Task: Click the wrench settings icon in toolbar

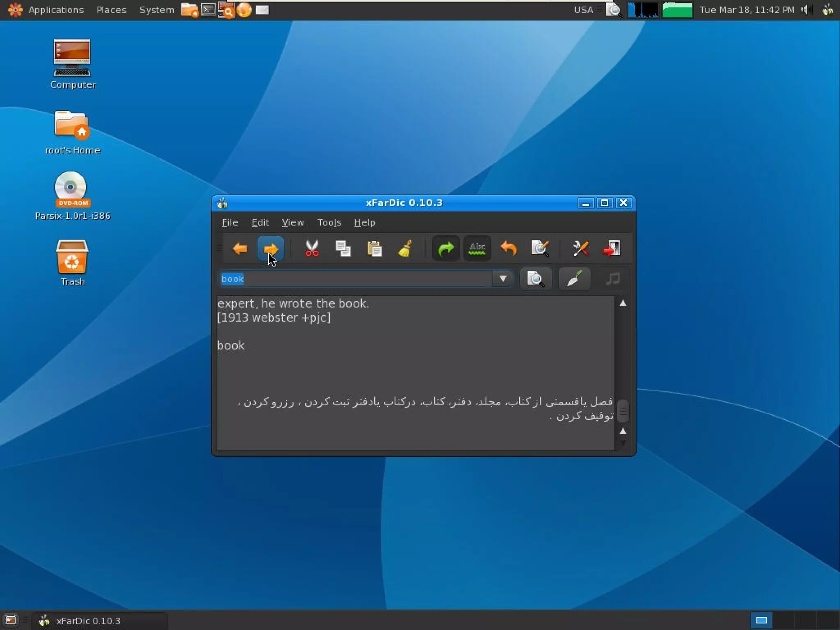Action: tap(580, 249)
